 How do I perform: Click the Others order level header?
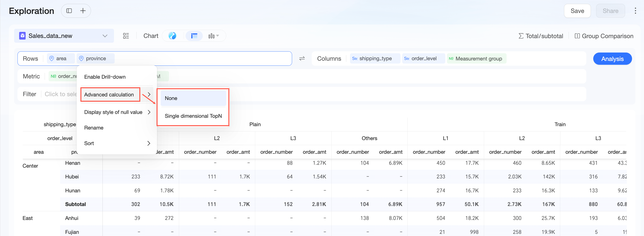point(369,138)
